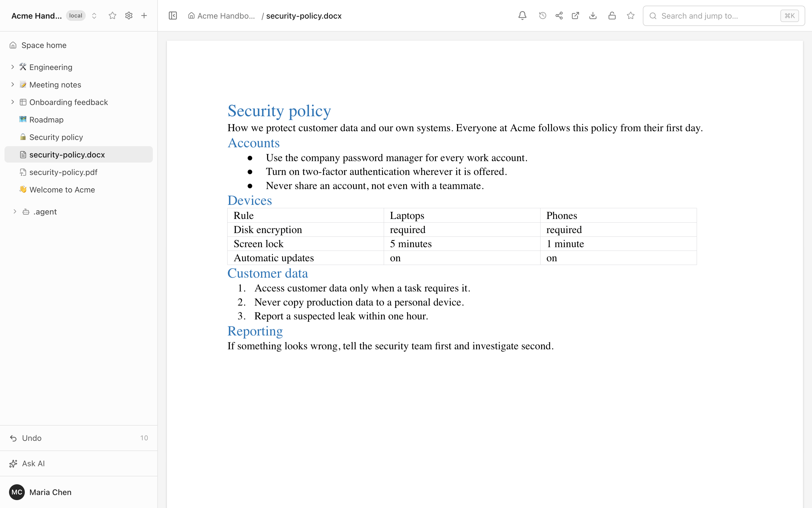The image size is (812, 508).
Task: Click the Undo button
Action: pyautogui.click(x=78, y=438)
